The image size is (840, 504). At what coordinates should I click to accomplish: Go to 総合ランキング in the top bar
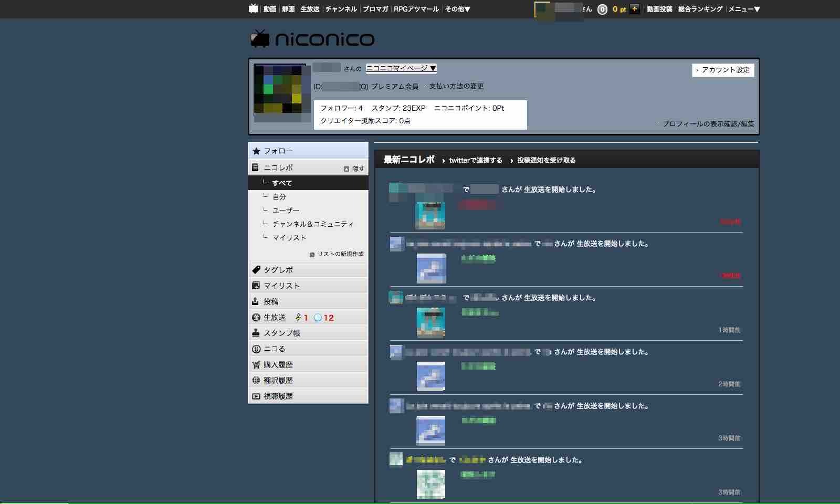[700, 9]
